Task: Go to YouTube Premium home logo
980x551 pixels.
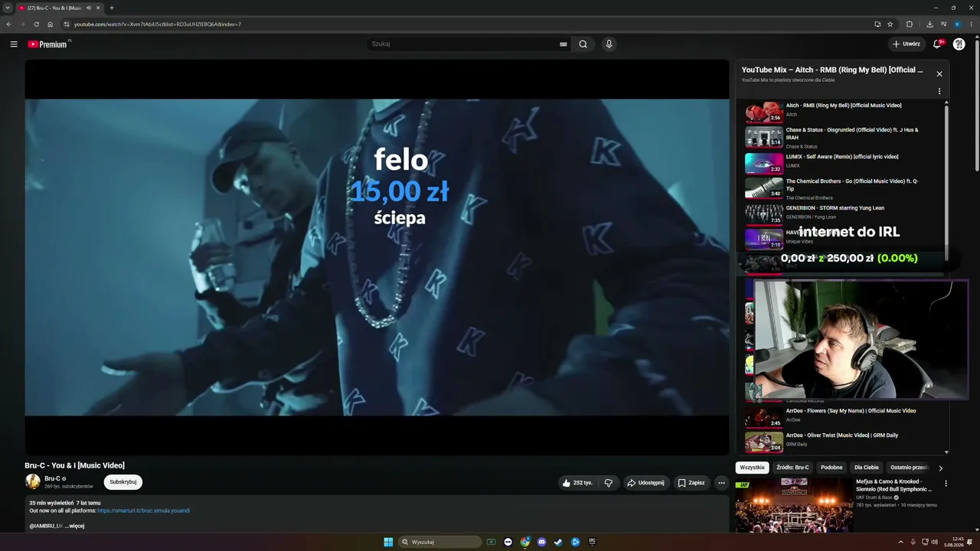Action: 48,44
